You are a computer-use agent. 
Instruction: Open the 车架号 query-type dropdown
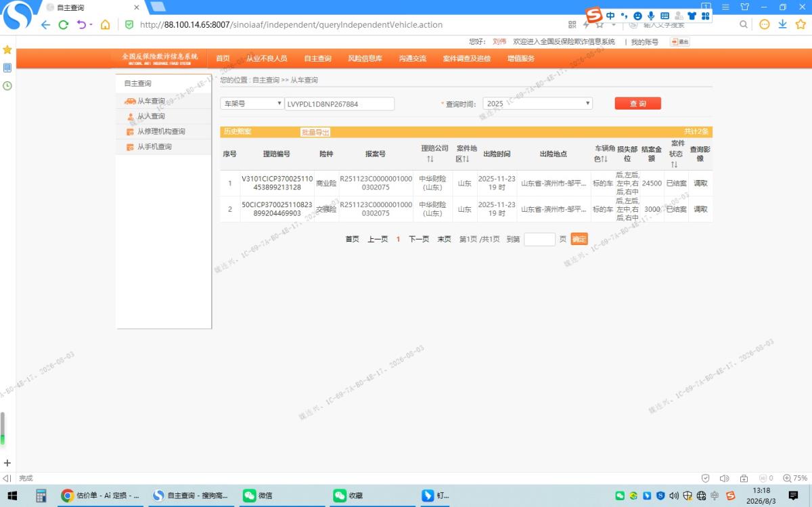point(252,104)
